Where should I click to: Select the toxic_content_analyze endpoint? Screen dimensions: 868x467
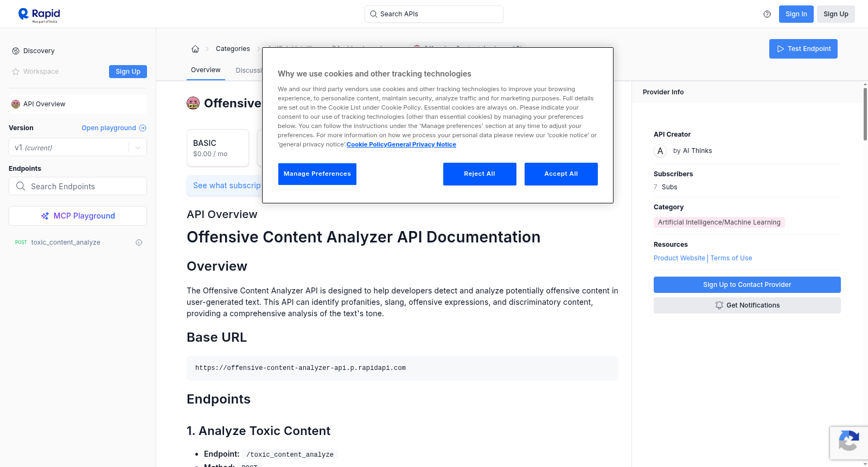[x=66, y=242]
